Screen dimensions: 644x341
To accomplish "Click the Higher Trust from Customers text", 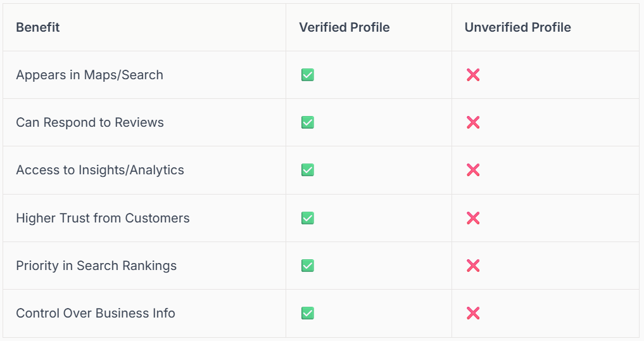I will click(103, 218).
